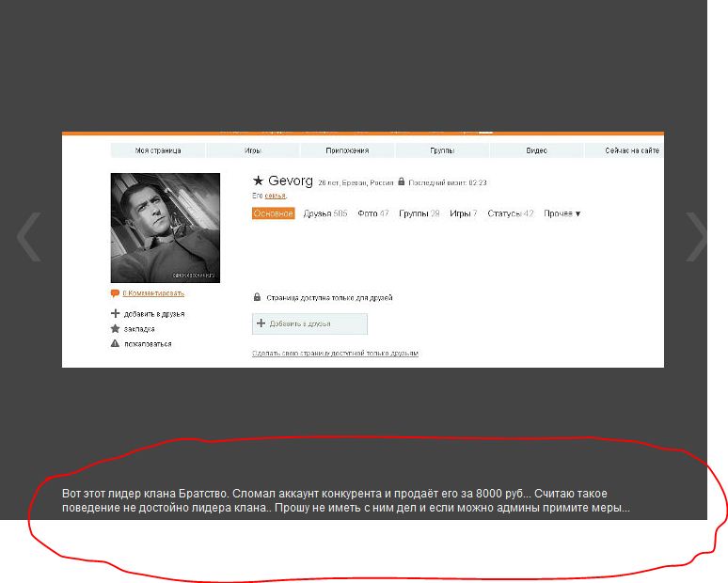Expand Прочее dropdown menu
728x583 pixels.
coord(562,213)
